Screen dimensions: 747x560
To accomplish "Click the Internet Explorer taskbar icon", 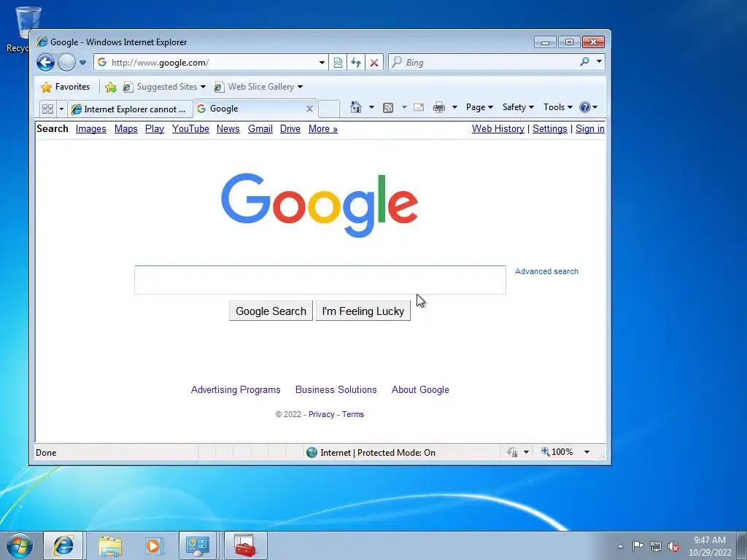I will [x=63, y=545].
